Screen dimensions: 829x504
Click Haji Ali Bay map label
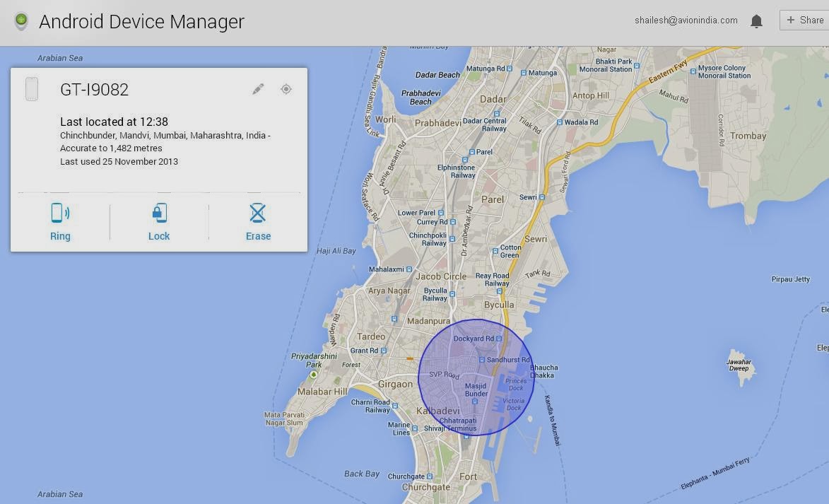pyautogui.click(x=336, y=251)
